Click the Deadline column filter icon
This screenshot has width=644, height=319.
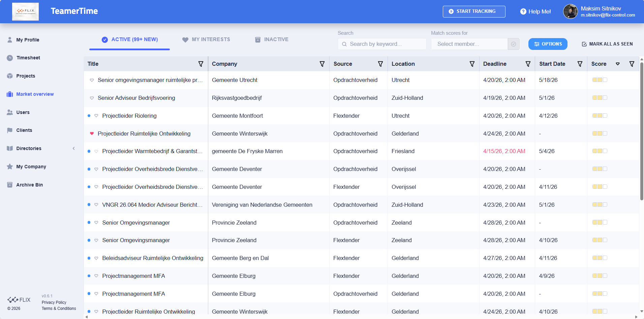[528, 64]
